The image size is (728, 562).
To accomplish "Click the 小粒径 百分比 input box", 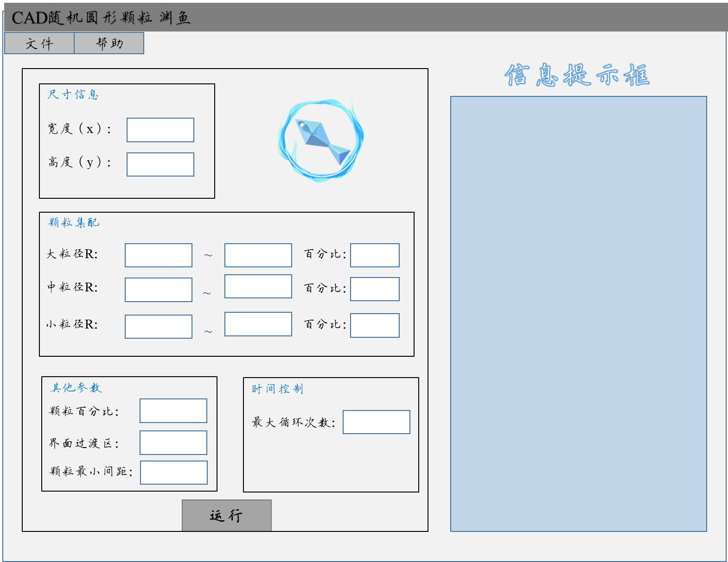I will 375,326.
